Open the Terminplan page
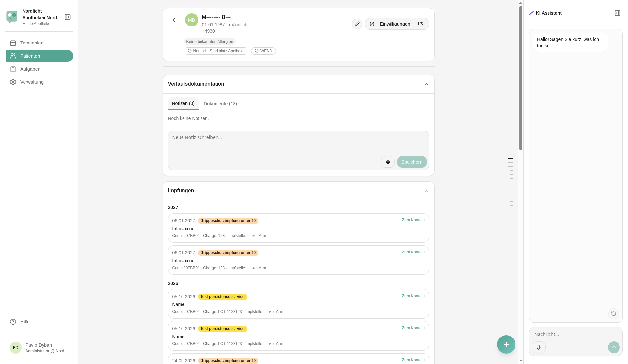 39,43
